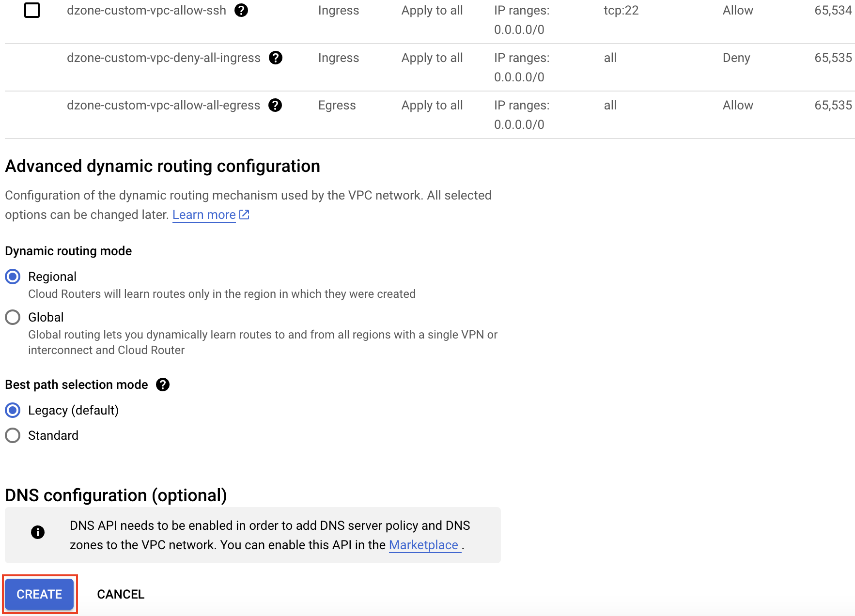Click the dzone-custom-vpc-deny-all-ingress rule name
Screen dimensions: 855x616
[x=164, y=58]
